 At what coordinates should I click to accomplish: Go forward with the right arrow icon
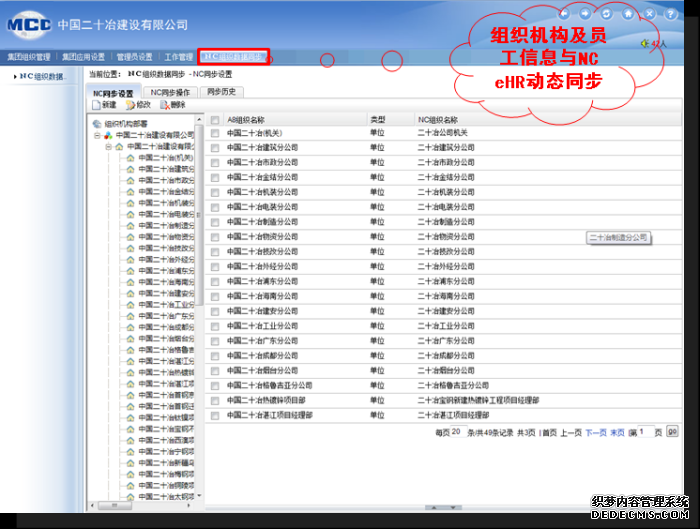pos(585,14)
